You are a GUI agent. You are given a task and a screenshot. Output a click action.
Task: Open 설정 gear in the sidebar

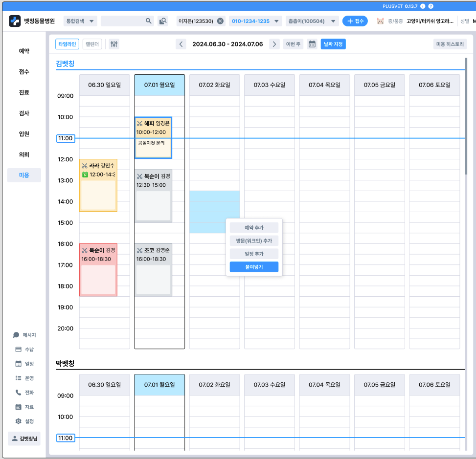[x=24, y=421]
